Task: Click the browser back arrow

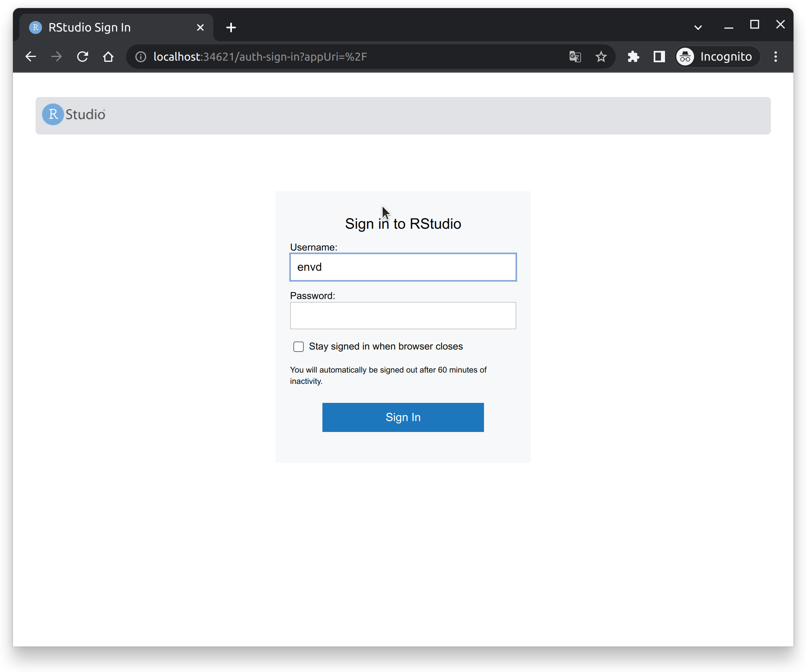Action: tap(31, 57)
